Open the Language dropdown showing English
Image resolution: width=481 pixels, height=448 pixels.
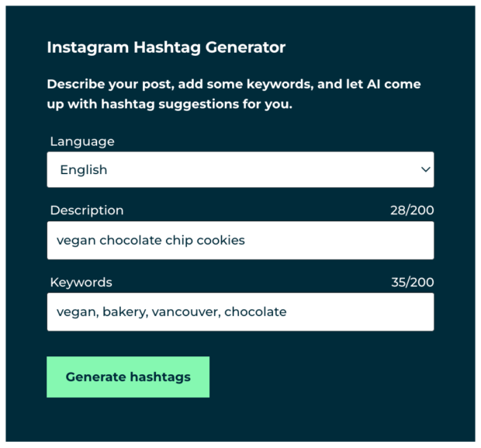240,169
